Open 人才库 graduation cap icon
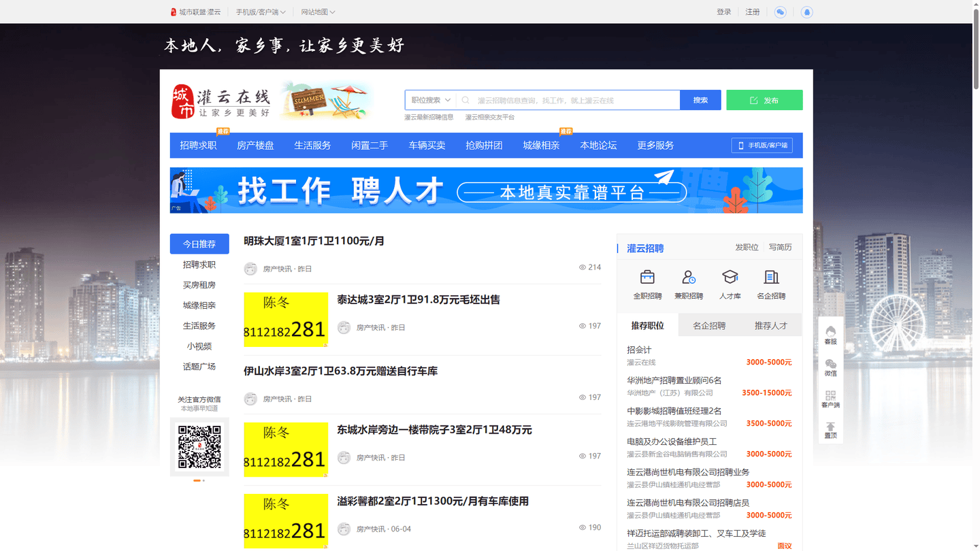Screen dimensions: 980x551 (730, 278)
